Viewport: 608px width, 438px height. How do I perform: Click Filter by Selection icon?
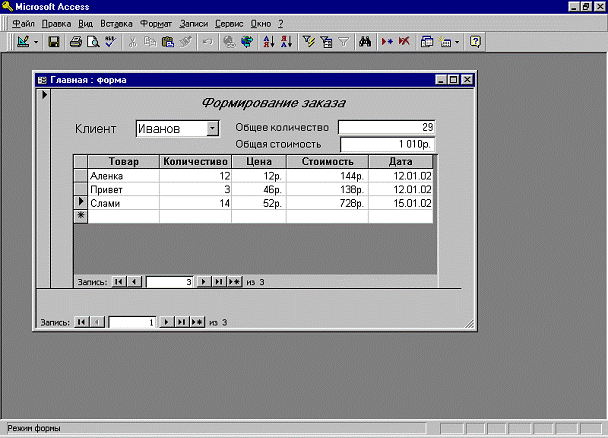(x=308, y=42)
